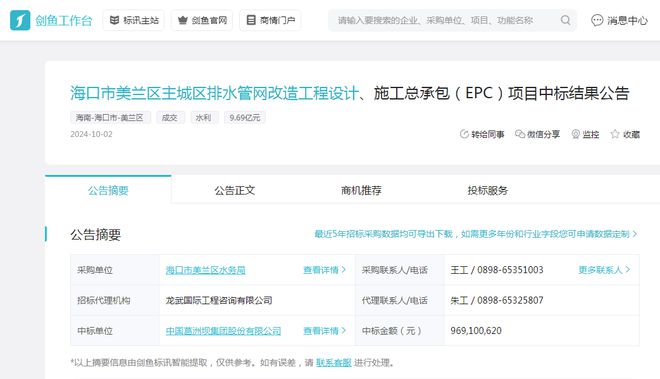The image size is (660, 379).
Task: Click the 联系客服 link
Action: click(333, 363)
